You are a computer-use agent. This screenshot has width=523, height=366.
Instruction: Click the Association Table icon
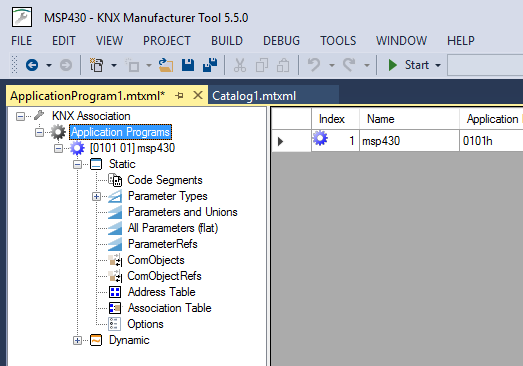point(115,308)
